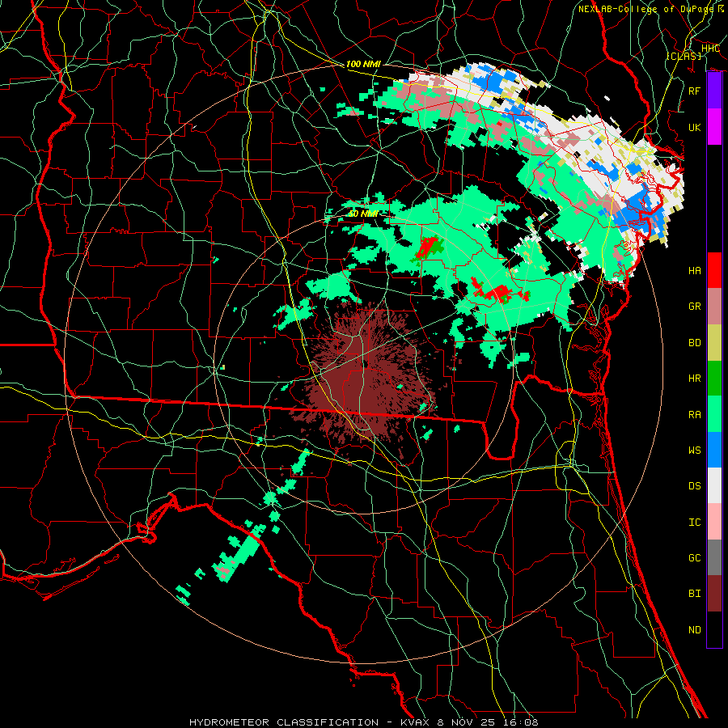The image size is (728, 728).
Task: Select the GR graupel legend color
Action: (714, 306)
